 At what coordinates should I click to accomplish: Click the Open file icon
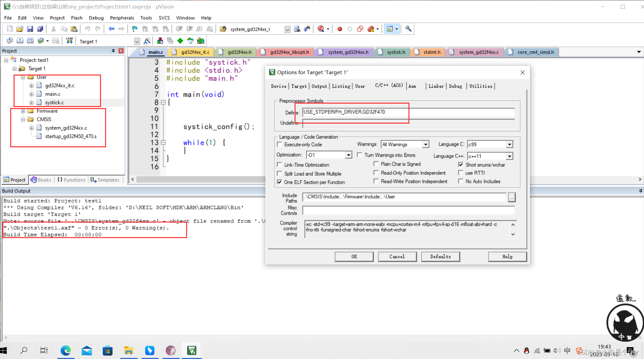[x=20, y=29]
